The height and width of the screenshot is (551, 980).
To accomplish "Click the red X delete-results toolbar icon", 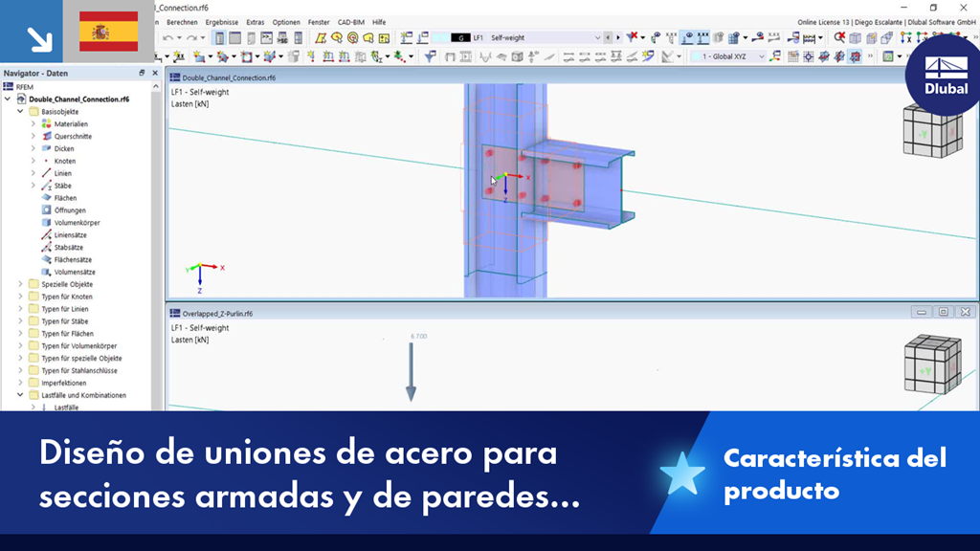I will pyautogui.click(x=633, y=37).
